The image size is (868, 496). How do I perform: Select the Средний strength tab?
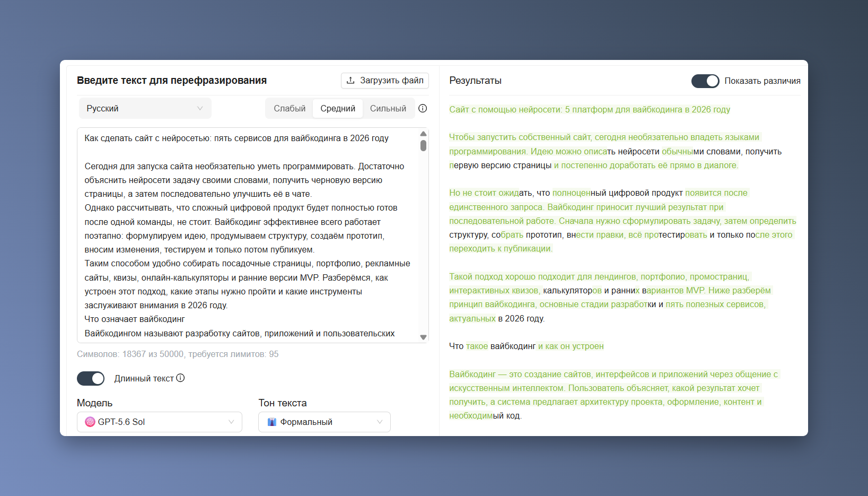(338, 108)
